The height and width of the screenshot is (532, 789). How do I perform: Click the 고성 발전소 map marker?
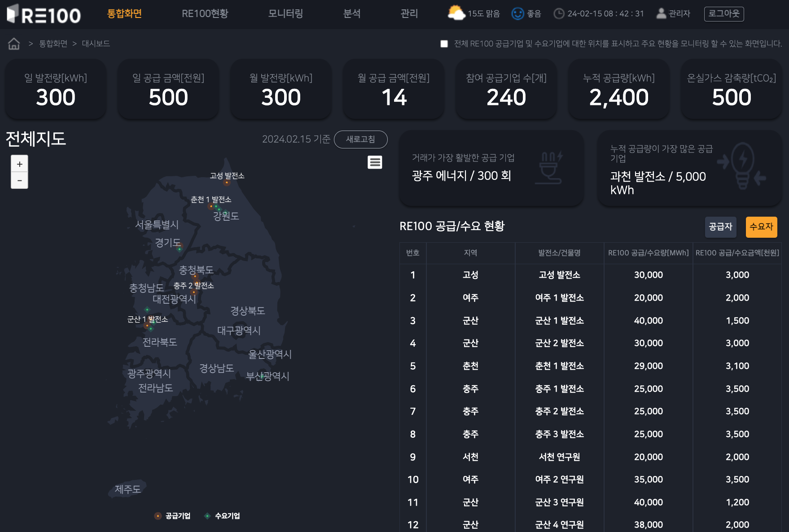(x=227, y=183)
